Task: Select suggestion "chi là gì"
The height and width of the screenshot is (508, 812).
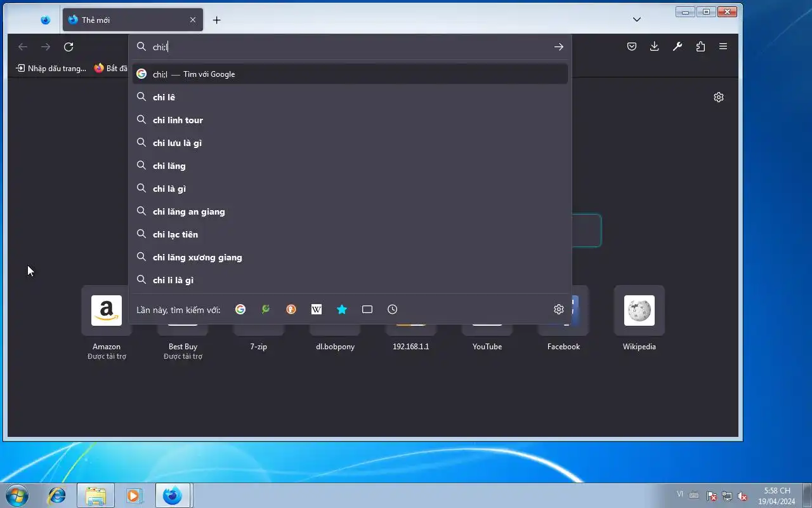Action: pos(350,189)
